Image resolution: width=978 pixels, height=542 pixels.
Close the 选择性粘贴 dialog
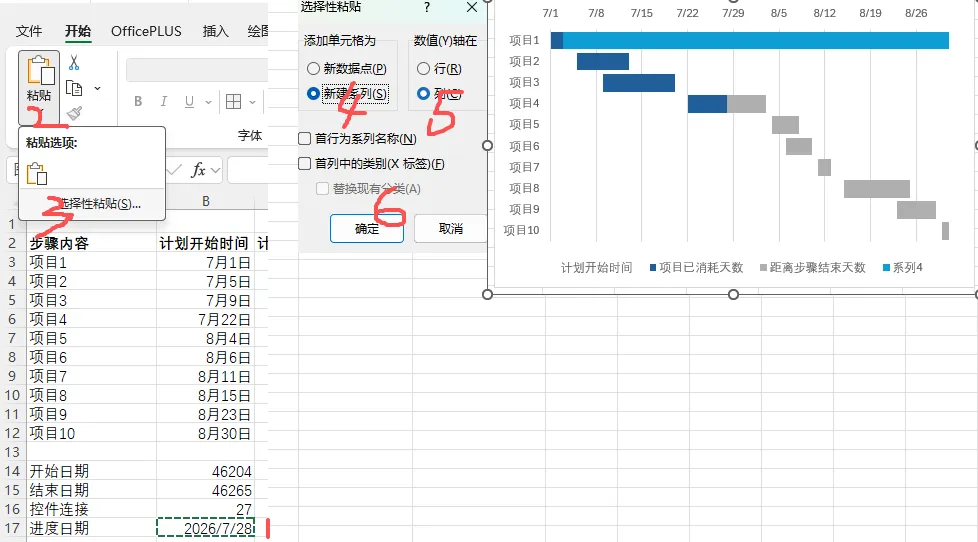click(472, 7)
